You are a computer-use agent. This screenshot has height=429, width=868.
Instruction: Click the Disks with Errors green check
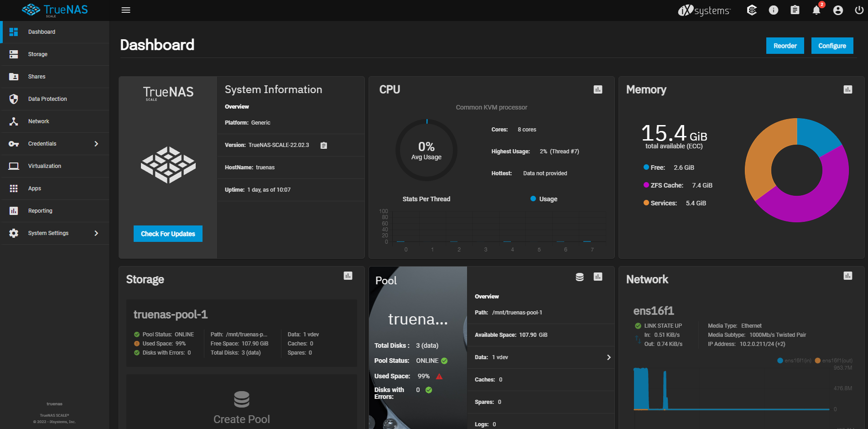point(429,390)
